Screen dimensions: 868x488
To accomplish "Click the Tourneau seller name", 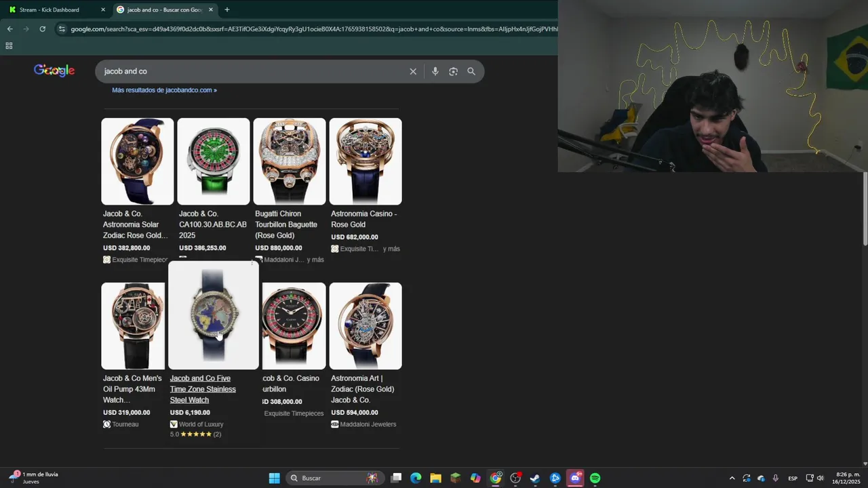I will tap(125, 424).
